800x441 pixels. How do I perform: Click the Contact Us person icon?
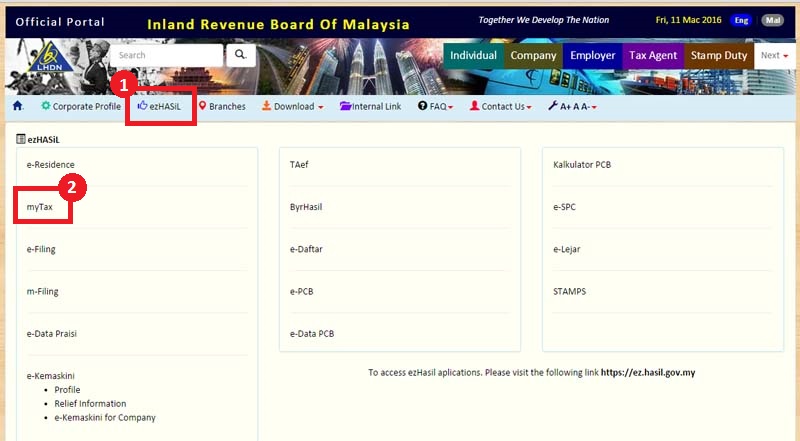(474, 106)
